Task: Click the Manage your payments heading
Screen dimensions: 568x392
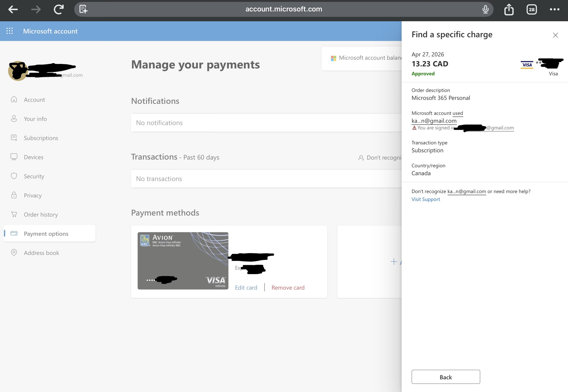Action: [x=195, y=65]
